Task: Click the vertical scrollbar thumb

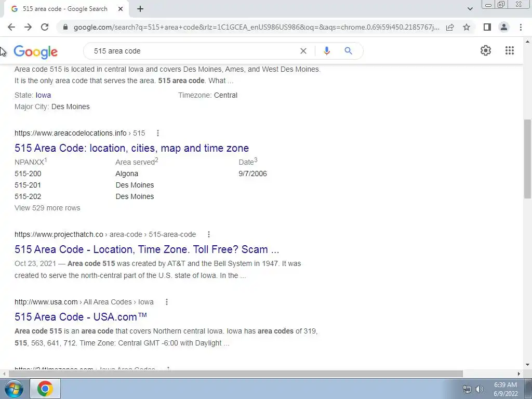Action: pyautogui.click(x=528, y=159)
